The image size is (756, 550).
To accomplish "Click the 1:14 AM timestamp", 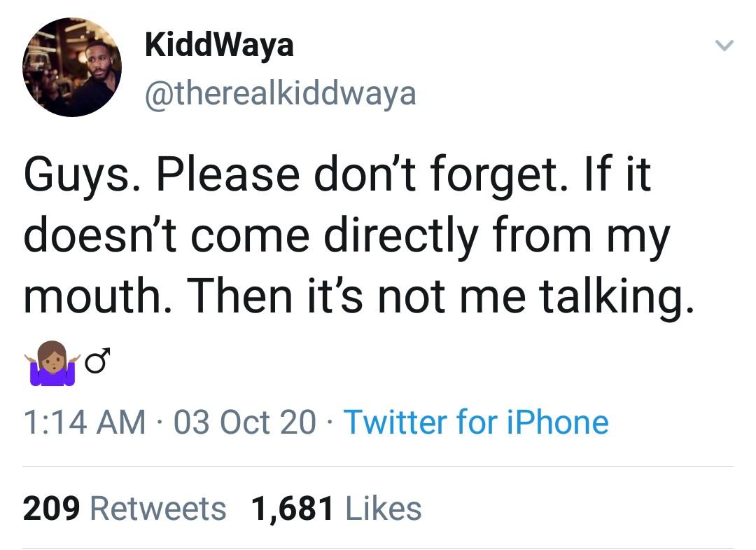I will (84, 422).
